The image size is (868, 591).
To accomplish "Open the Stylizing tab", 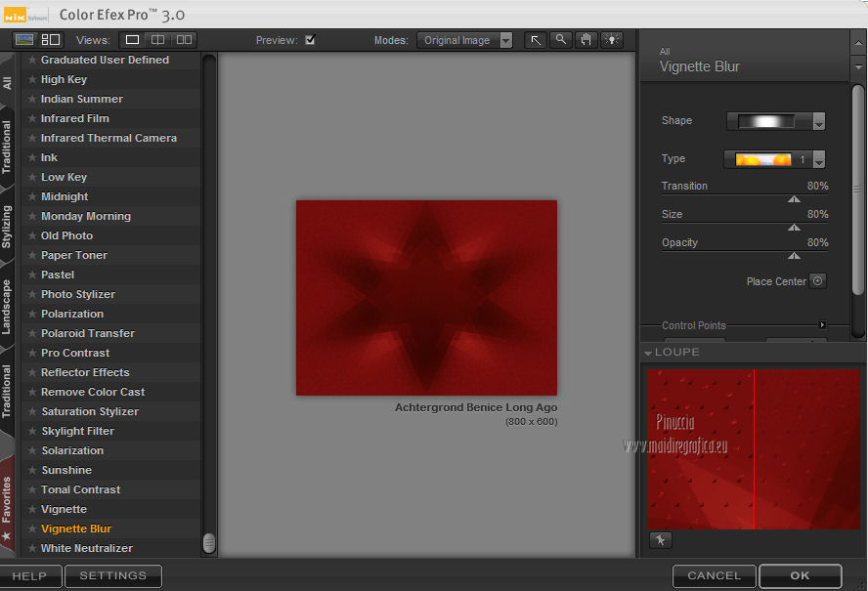I will [7, 227].
